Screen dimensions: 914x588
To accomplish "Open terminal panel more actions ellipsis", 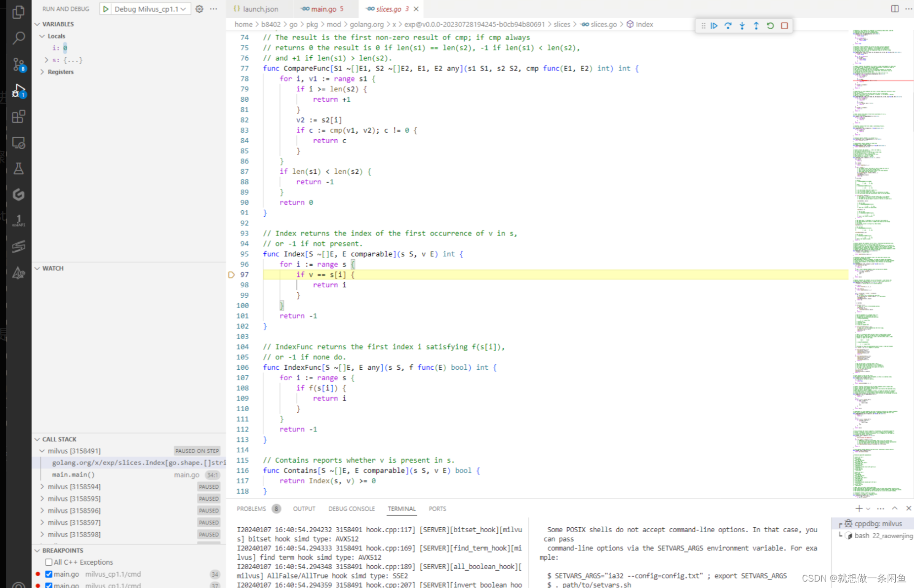I will pos(881,509).
